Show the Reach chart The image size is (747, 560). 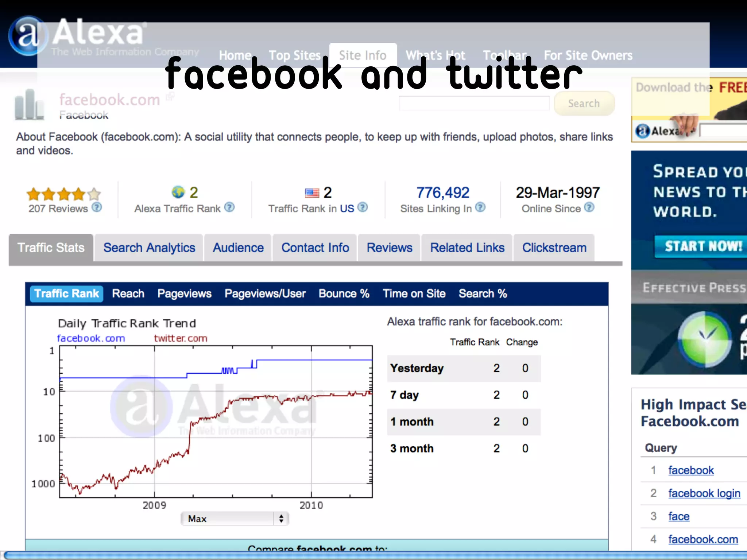(x=128, y=293)
